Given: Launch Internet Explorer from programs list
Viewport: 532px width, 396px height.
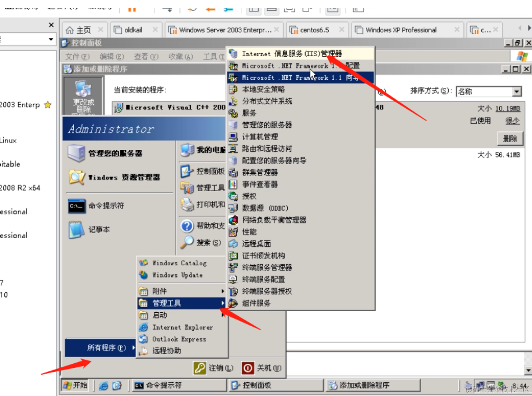Looking at the screenshot, I should (x=182, y=327).
